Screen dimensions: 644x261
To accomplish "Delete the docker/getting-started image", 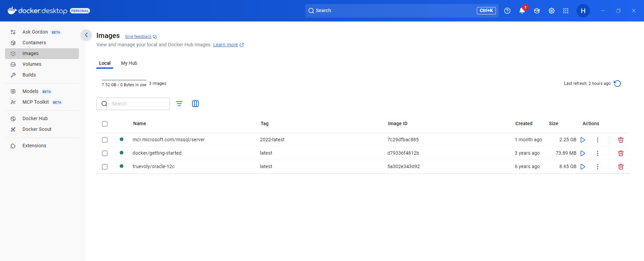I will [x=621, y=153].
